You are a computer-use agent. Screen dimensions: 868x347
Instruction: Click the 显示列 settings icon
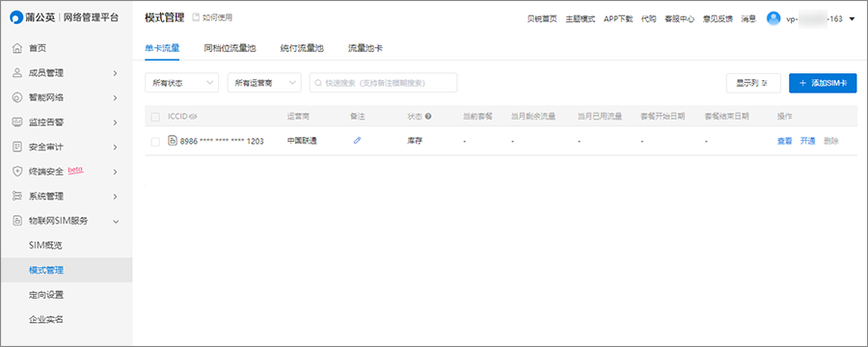click(x=765, y=83)
